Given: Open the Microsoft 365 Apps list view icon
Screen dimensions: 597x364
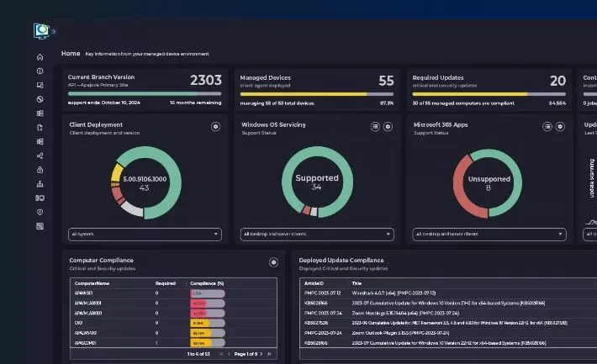Looking at the screenshot, I should click(547, 127).
